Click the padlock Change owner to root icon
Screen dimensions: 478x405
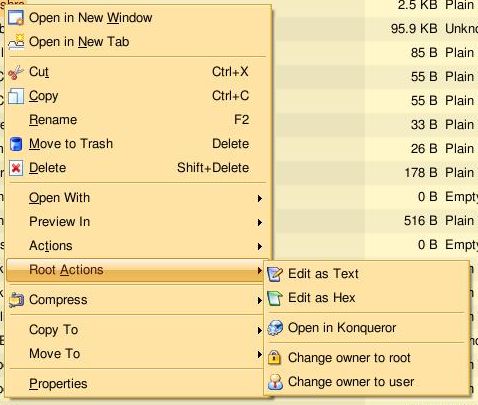[274, 358]
